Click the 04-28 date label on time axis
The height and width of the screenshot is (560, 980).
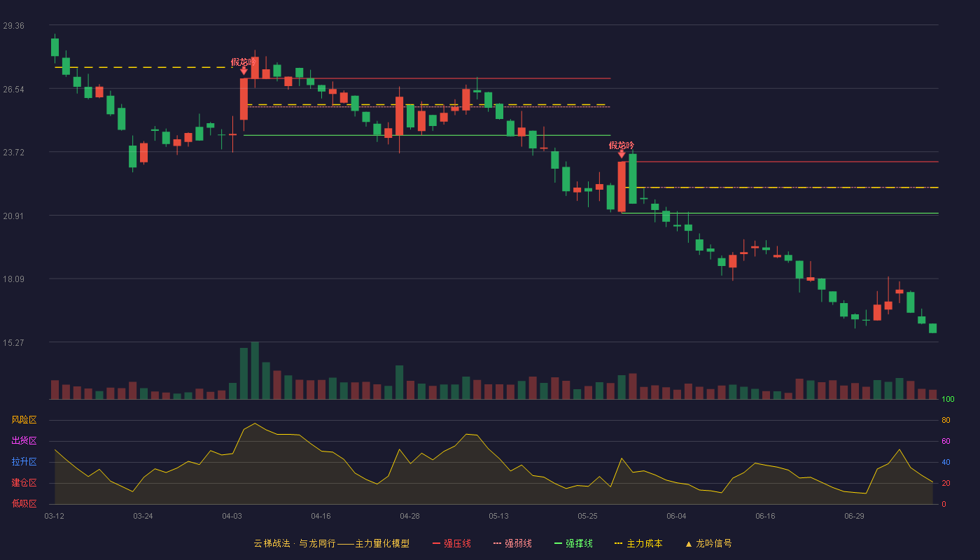409,516
